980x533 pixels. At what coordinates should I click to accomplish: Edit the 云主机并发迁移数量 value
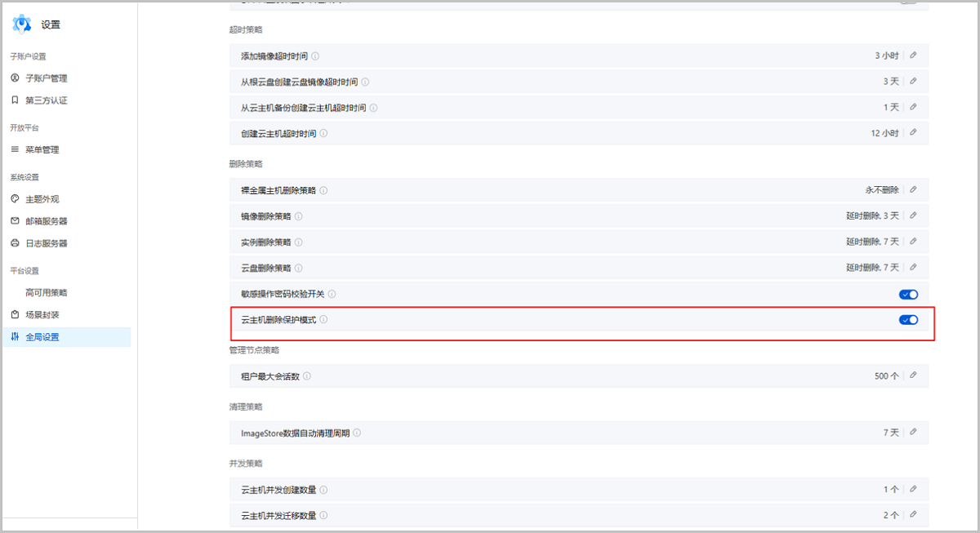point(913,515)
